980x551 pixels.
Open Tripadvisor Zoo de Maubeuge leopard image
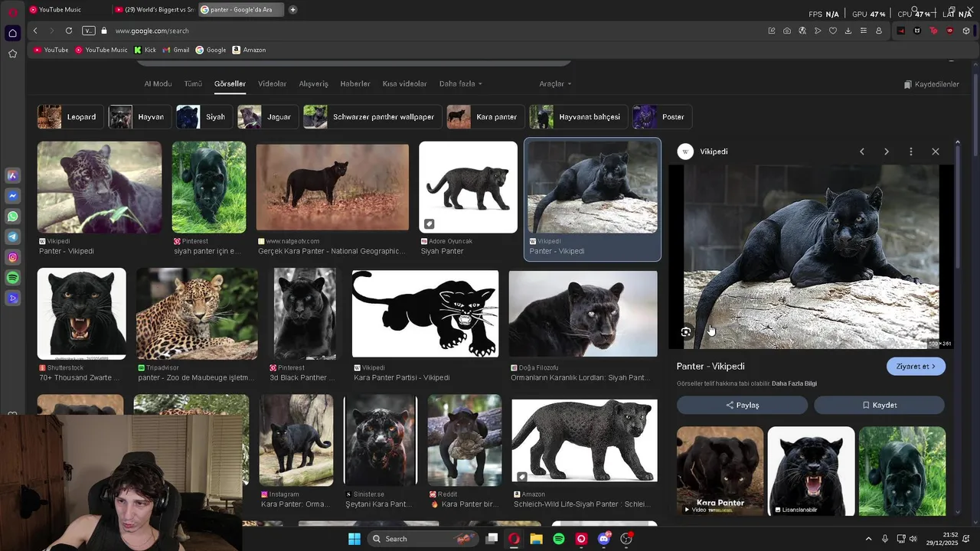197,314
